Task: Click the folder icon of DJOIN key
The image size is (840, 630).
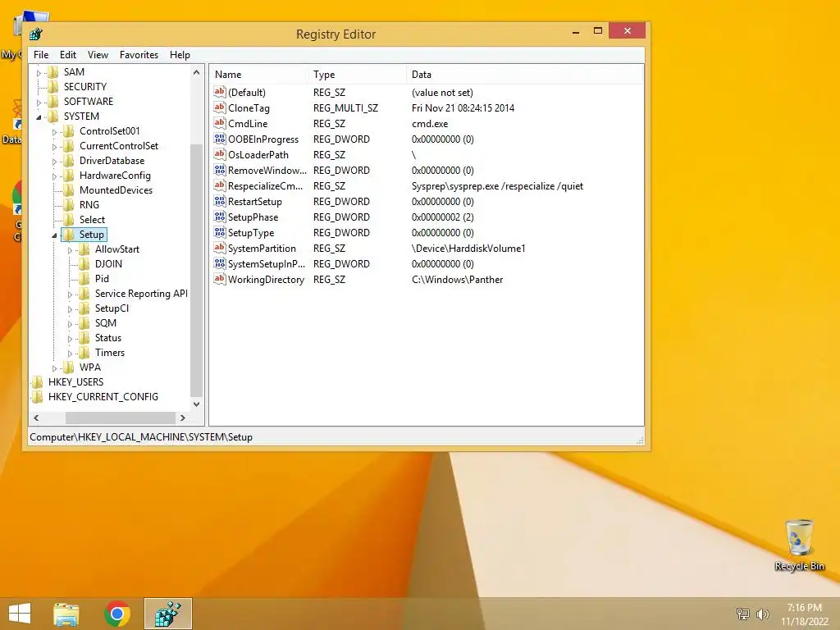Action: [84, 264]
